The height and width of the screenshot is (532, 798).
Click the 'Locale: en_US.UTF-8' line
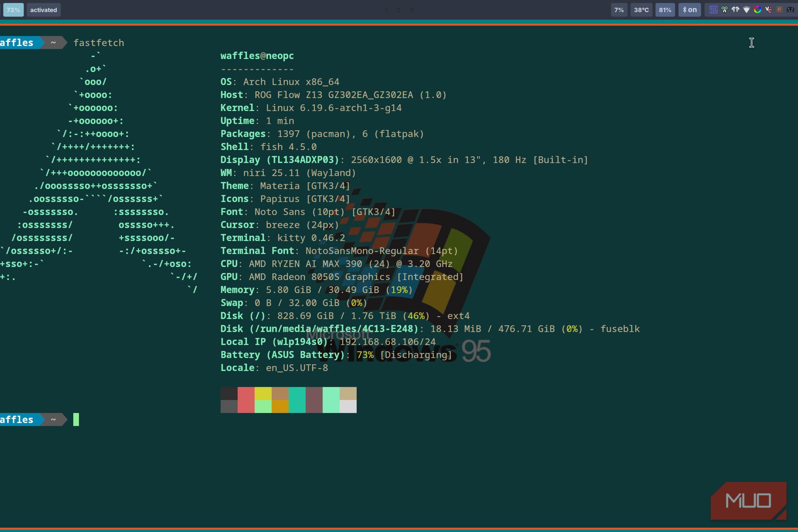coord(274,368)
